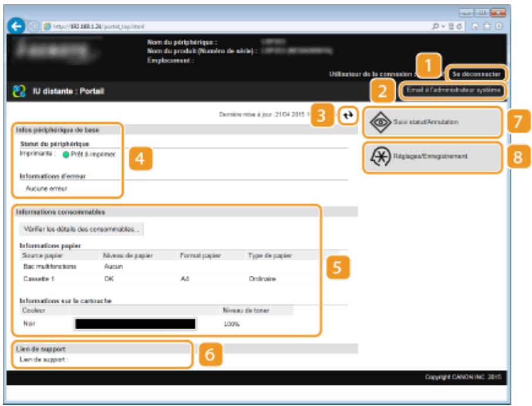Click the Bac multifonctions row

pyautogui.click(x=170, y=266)
